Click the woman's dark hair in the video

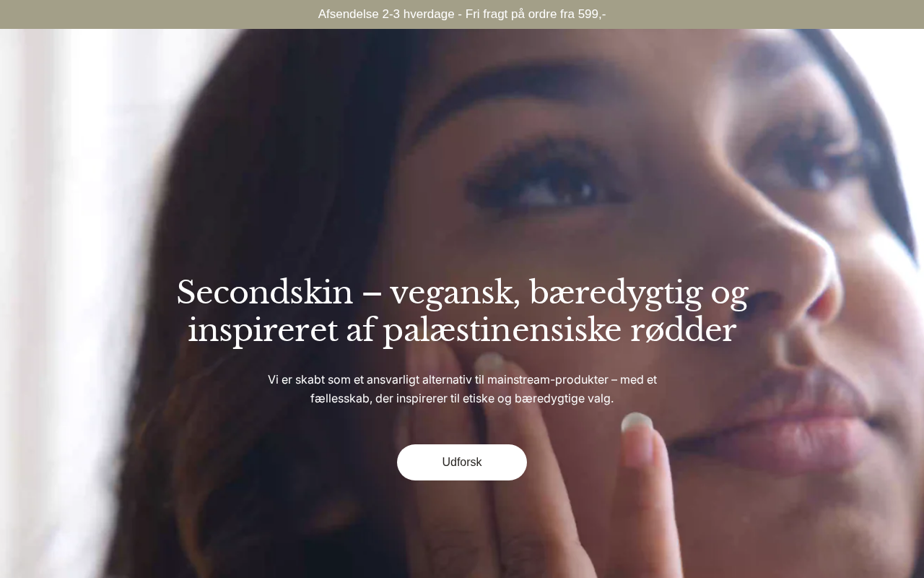[274, 217]
